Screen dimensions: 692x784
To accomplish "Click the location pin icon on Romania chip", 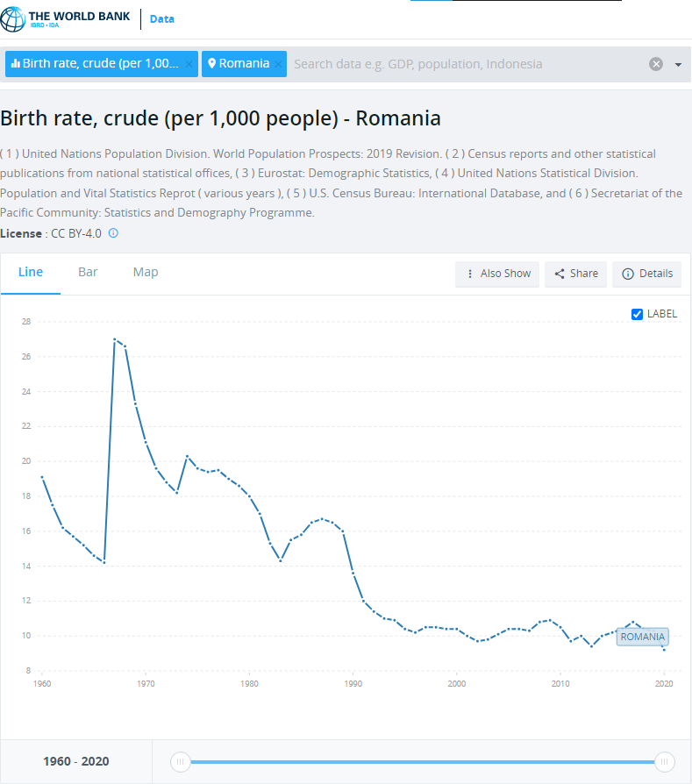I will [x=211, y=63].
